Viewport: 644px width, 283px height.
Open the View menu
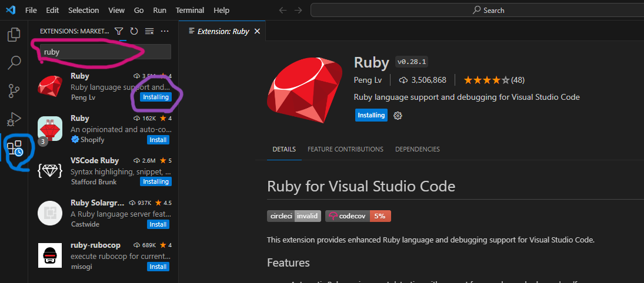pos(116,10)
